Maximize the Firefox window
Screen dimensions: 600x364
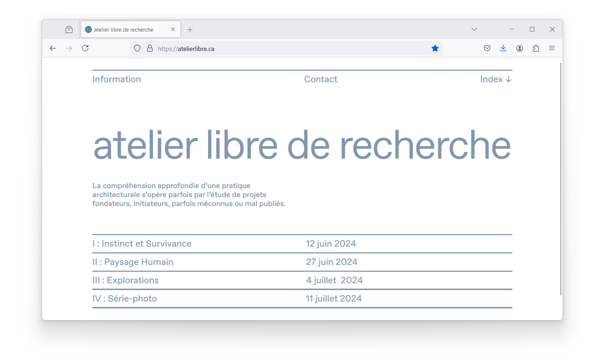(532, 29)
